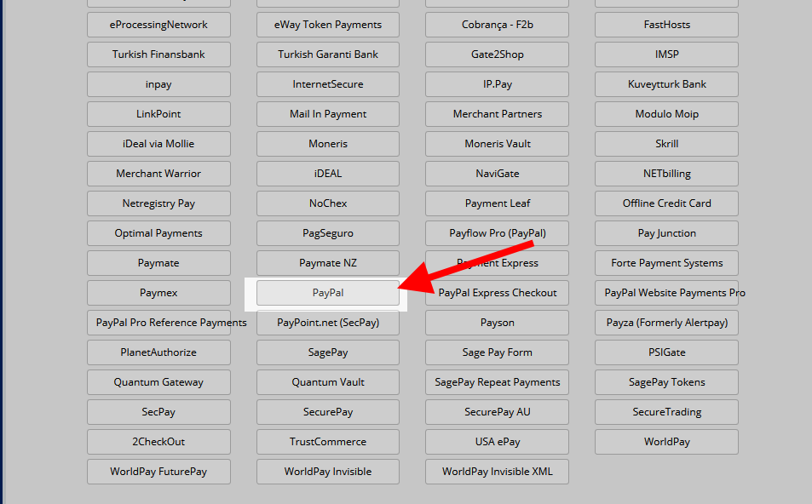Choose Mail In Payment option
This screenshot has height=504, width=812.
click(328, 114)
